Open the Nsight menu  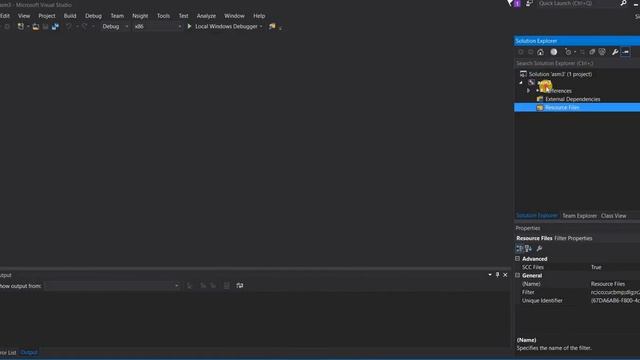pyautogui.click(x=140, y=16)
